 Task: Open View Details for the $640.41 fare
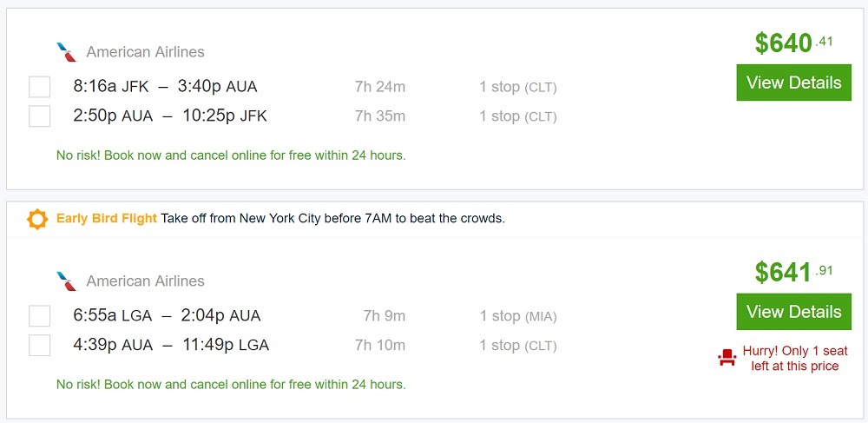(x=793, y=83)
